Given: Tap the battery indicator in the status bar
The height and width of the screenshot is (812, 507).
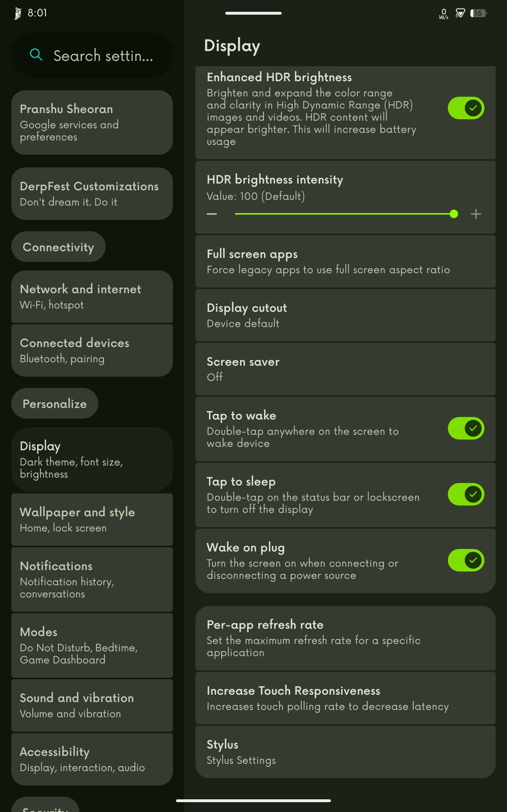Looking at the screenshot, I should (x=478, y=13).
